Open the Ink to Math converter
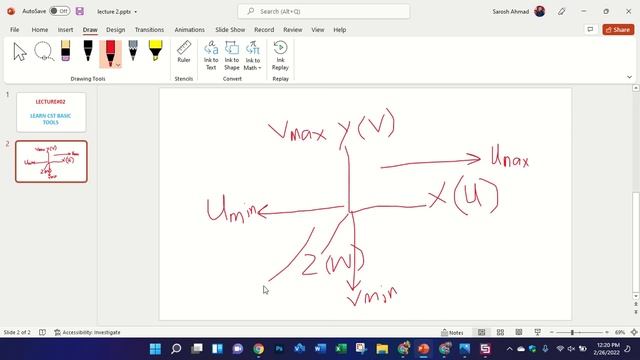640x360 pixels. pos(252,56)
